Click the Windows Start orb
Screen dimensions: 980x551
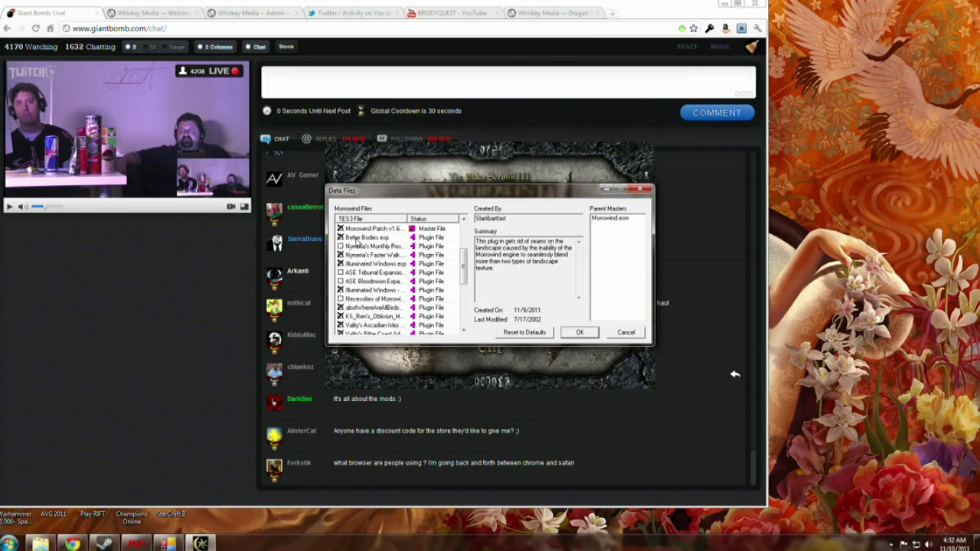click(x=10, y=544)
